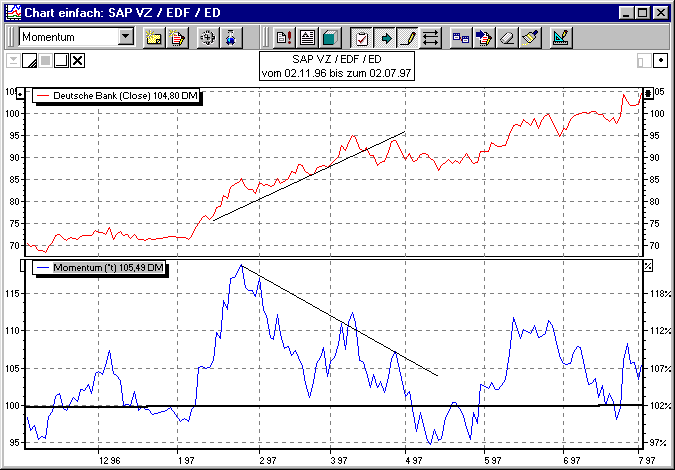675x470 pixels.
Task: Click the small percent button on momentum panel
Action: click(647, 265)
